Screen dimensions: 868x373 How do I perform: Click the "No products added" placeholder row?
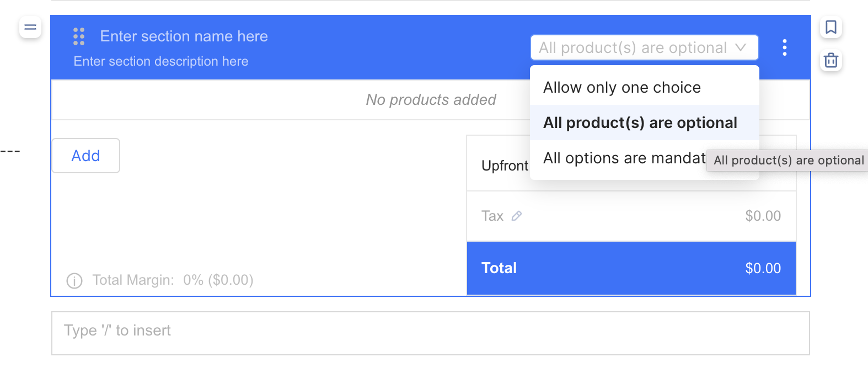pos(431,100)
